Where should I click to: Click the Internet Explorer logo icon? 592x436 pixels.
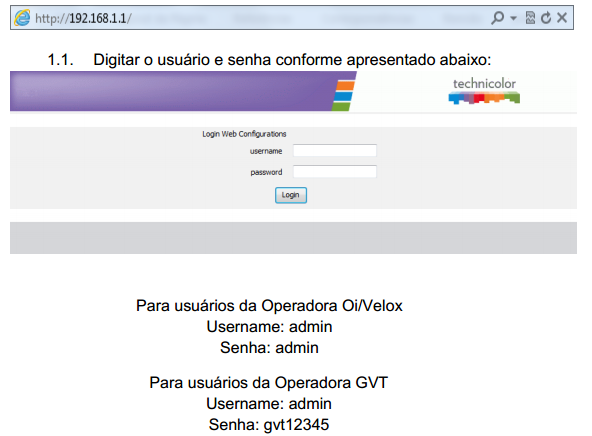click(22, 18)
